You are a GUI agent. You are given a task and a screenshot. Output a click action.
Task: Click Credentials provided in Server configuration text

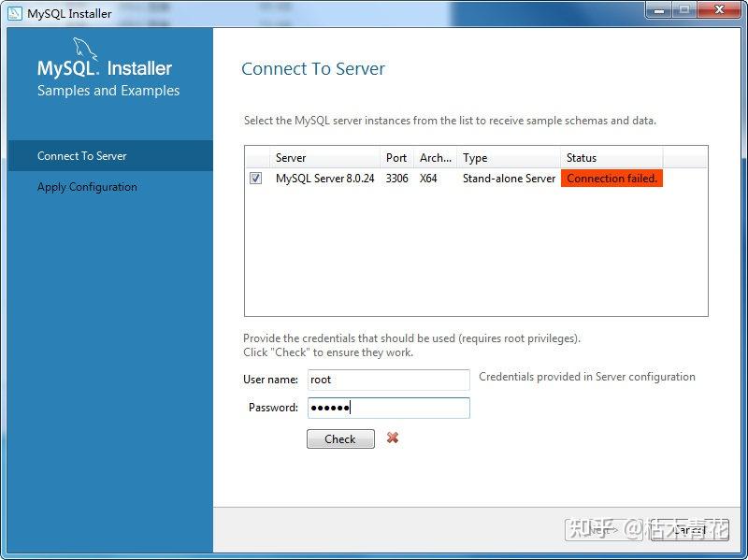(x=587, y=377)
